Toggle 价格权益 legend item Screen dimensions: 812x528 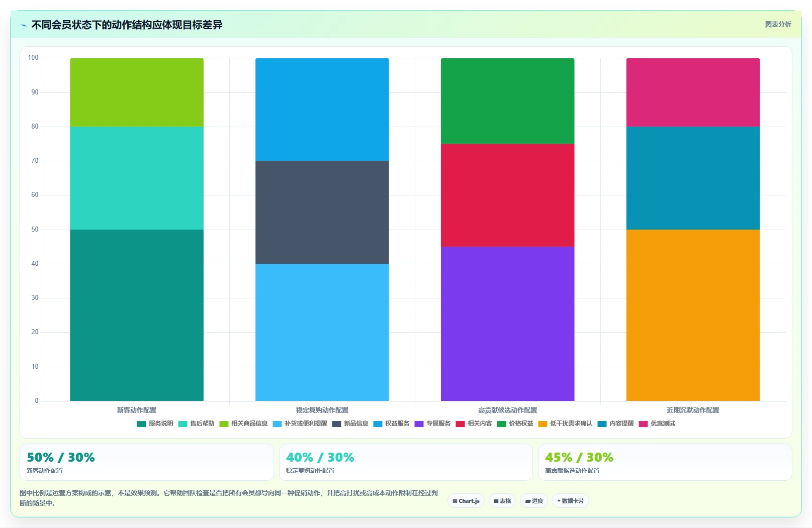(515, 424)
